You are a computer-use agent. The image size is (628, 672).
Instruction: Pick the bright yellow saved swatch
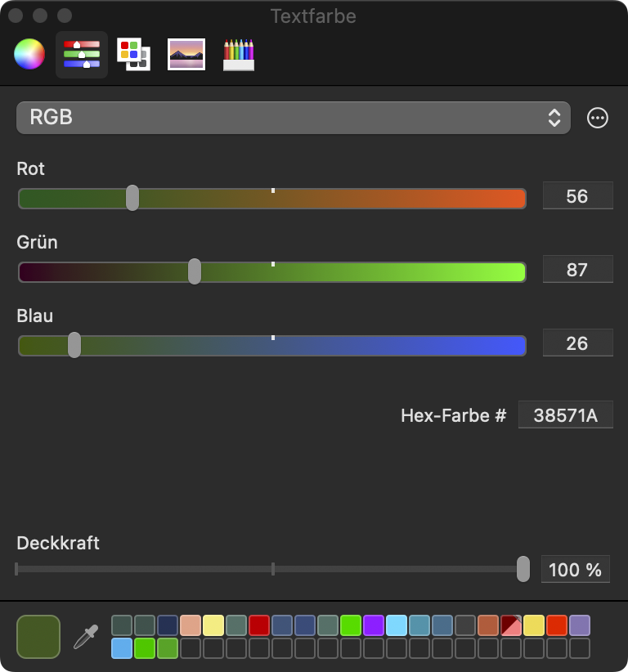(534, 626)
